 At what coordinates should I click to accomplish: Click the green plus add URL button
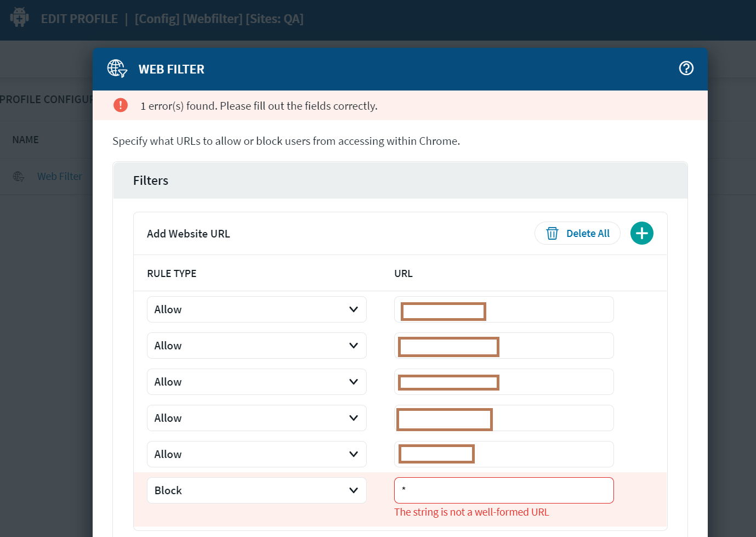pos(641,233)
